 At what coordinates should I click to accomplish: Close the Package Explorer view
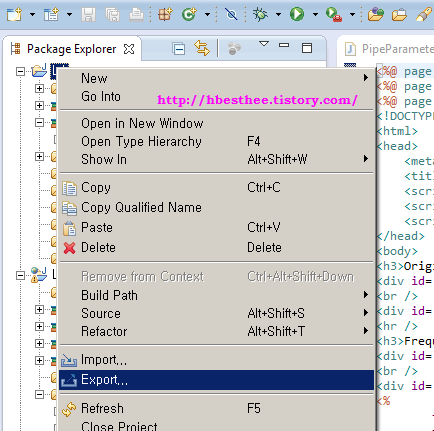pos(129,49)
